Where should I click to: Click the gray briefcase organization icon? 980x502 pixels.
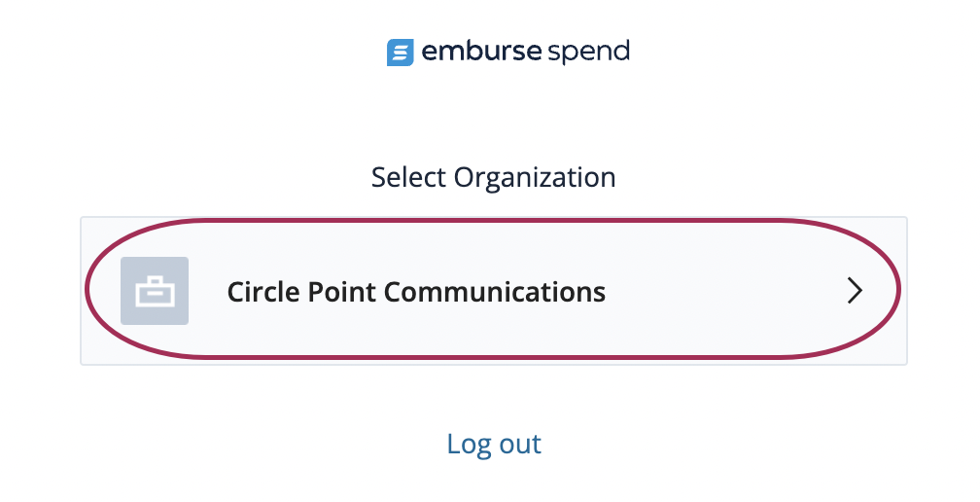click(155, 291)
